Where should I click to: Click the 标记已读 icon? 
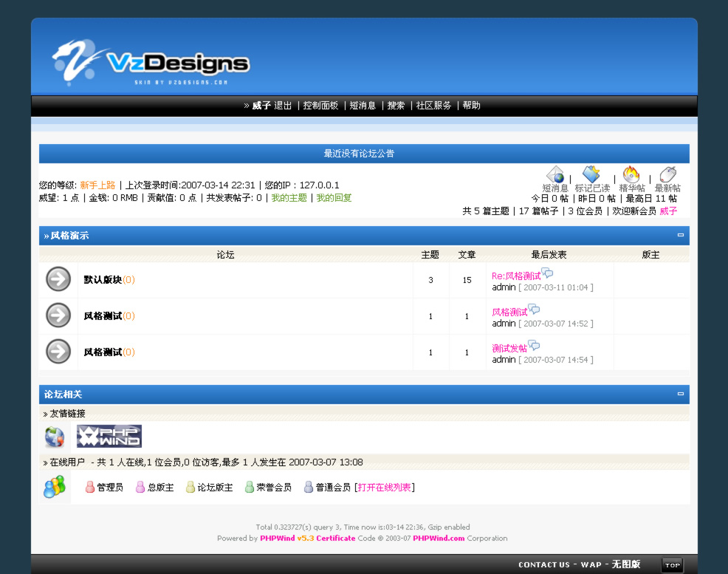pos(591,174)
